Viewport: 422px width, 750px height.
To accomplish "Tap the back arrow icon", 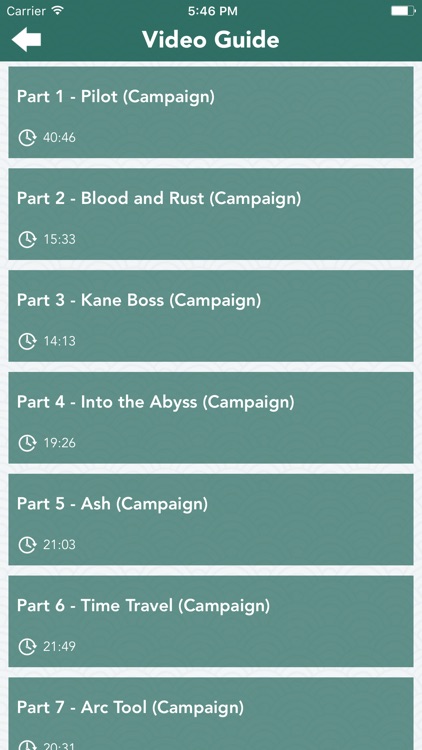I will [26, 39].
